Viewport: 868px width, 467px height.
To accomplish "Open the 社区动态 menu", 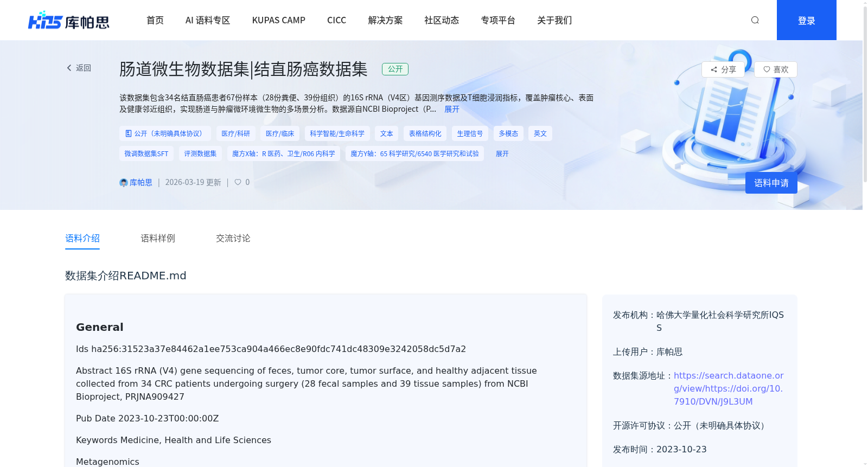I will 442,20.
